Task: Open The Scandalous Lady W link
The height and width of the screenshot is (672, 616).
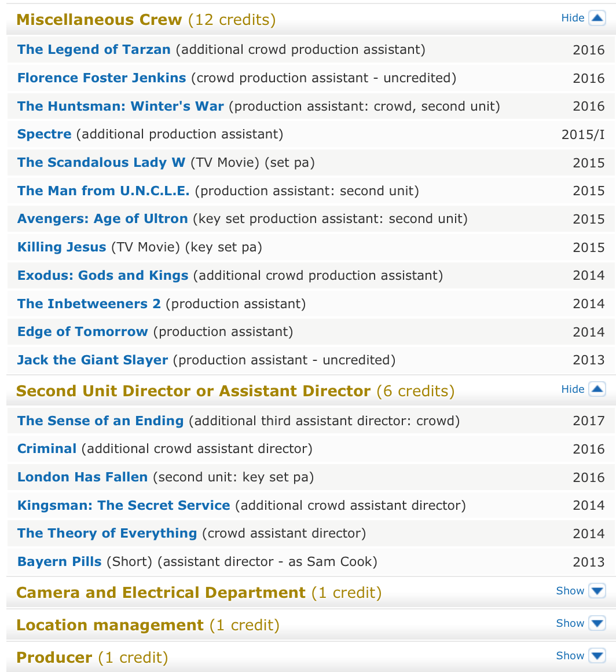Action: (x=101, y=162)
